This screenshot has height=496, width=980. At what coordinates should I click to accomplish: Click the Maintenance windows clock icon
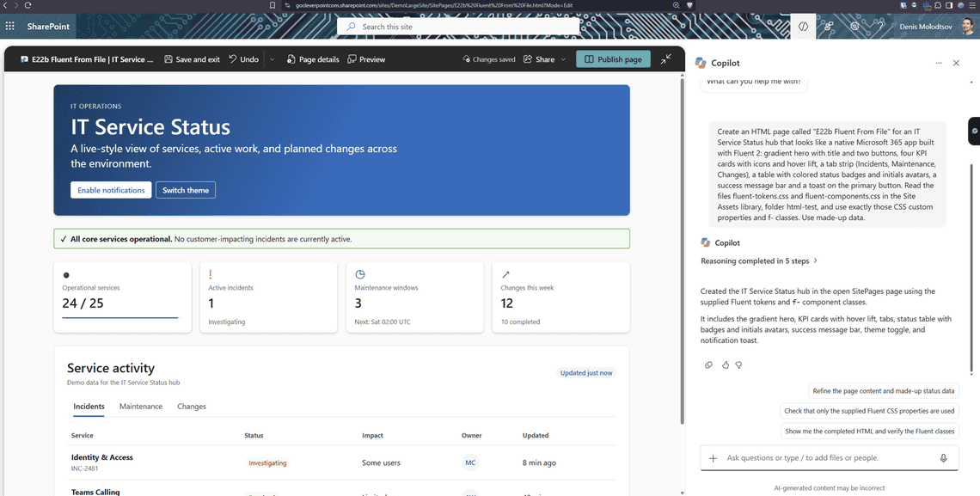tap(360, 274)
